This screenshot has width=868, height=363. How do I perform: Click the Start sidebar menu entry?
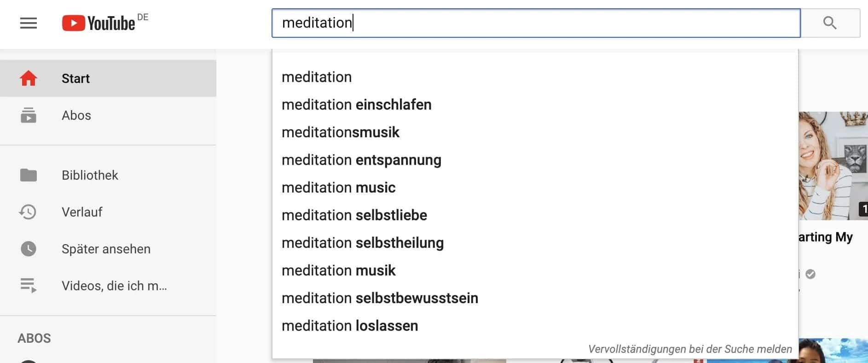pyautogui.click(x=75, y=78)
